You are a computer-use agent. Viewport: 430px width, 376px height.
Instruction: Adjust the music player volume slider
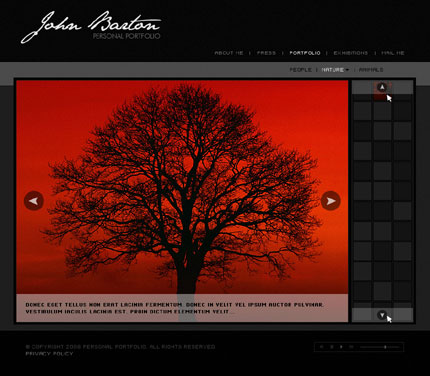(x=380, y=347)
